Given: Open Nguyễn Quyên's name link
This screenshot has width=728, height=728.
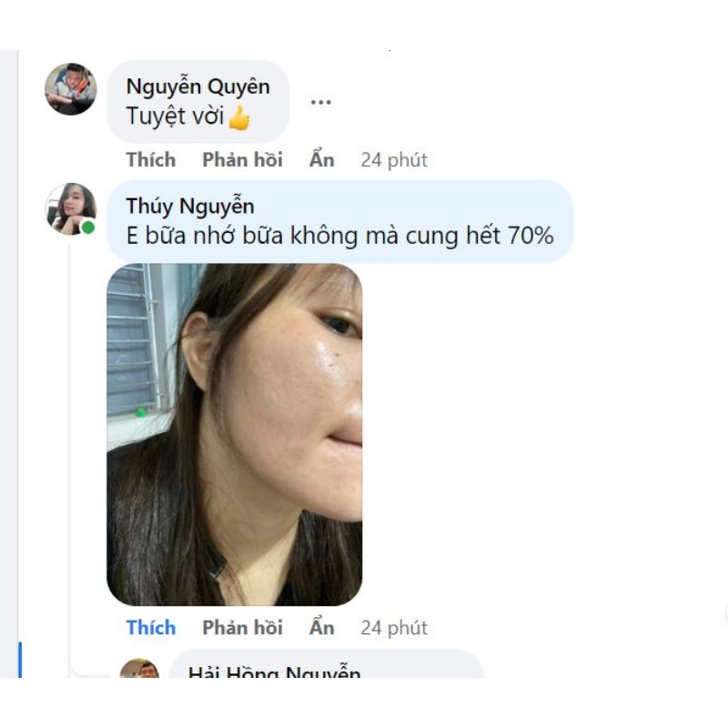Looking at the screenshot, I should click(197, 86).
